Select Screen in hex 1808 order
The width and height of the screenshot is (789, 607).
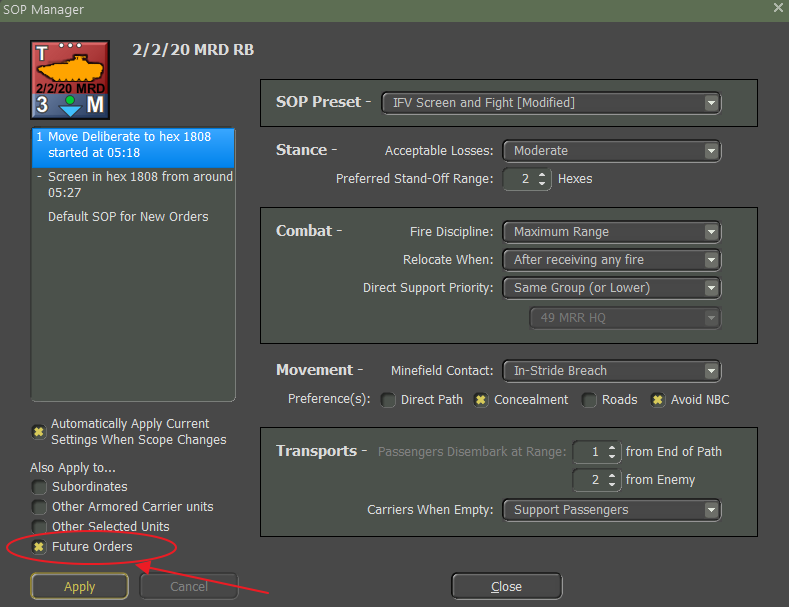tap(133, 185)
